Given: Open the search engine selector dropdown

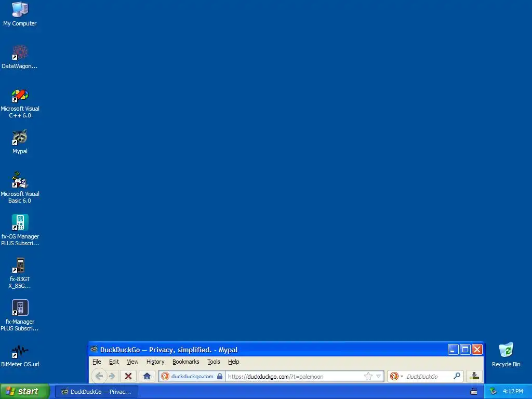Looking at the screenshot, I should pos(402,376).
